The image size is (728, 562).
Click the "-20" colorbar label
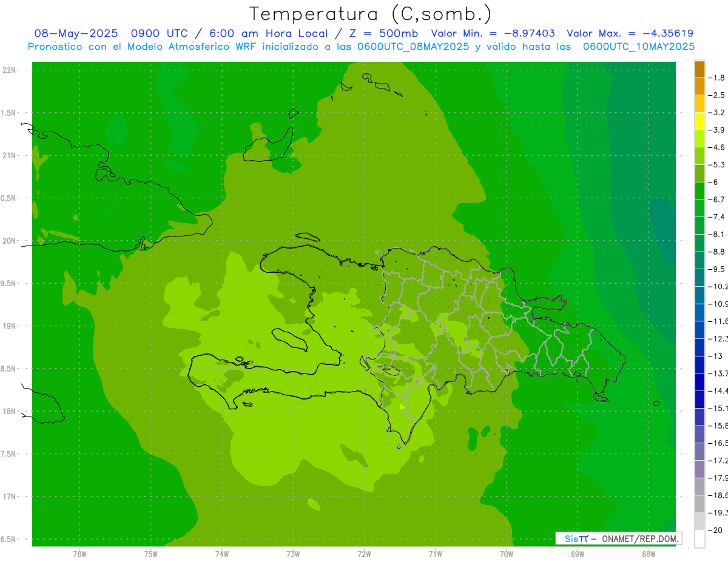[716, 530]
